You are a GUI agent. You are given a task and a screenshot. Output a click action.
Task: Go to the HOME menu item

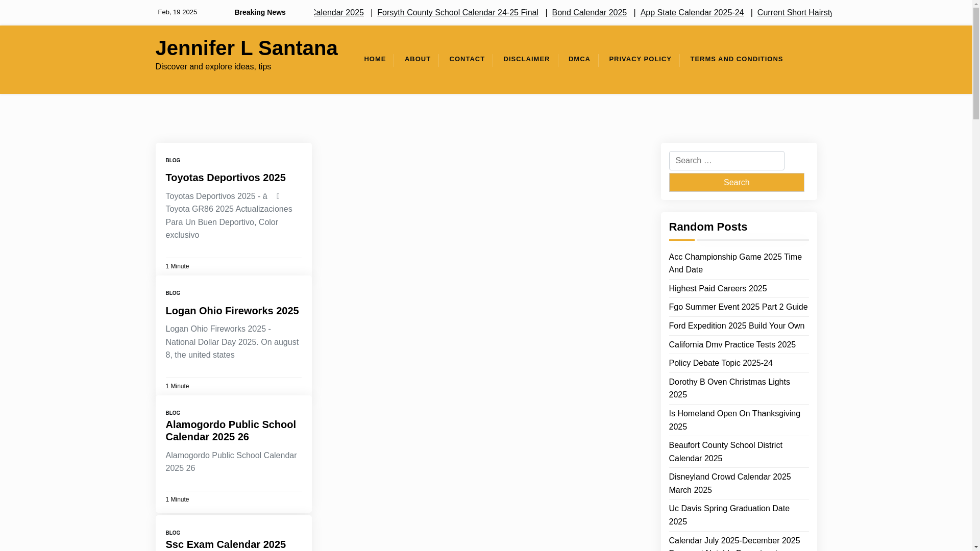375,59
